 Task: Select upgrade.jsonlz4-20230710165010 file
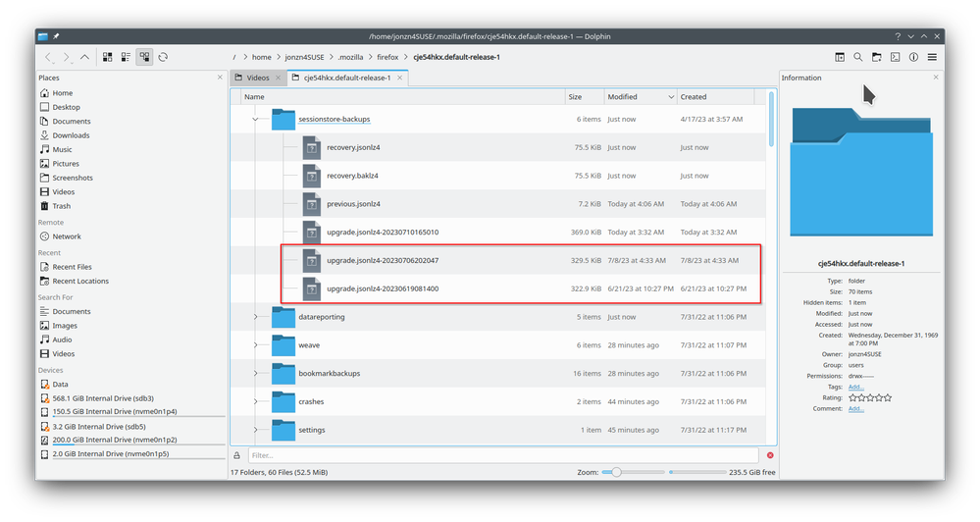(x=383, y=232)
